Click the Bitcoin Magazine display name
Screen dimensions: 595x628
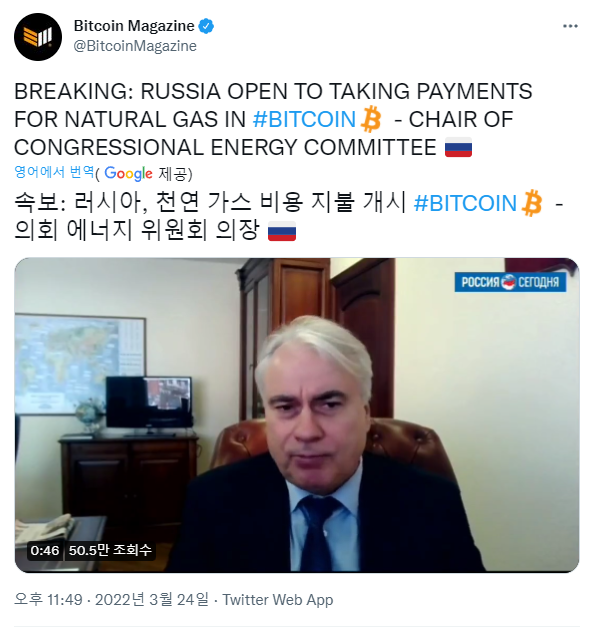pos(134,26)
